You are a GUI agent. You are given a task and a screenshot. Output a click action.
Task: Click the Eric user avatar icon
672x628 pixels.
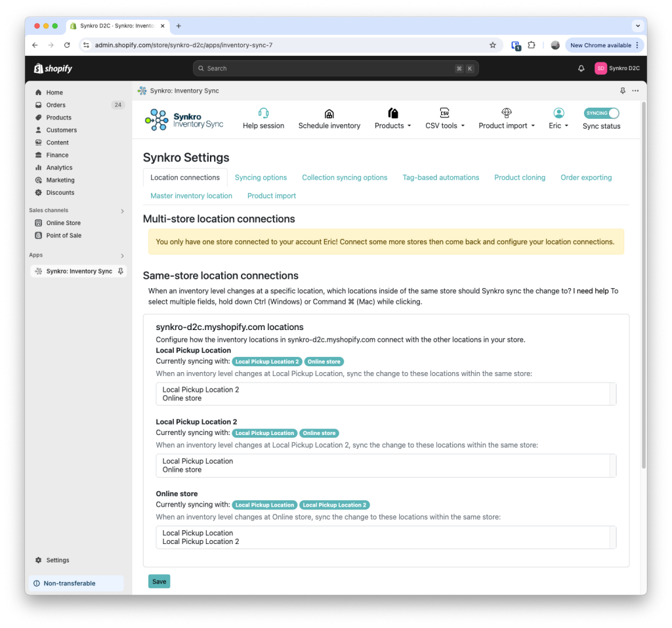coord(558,113)
